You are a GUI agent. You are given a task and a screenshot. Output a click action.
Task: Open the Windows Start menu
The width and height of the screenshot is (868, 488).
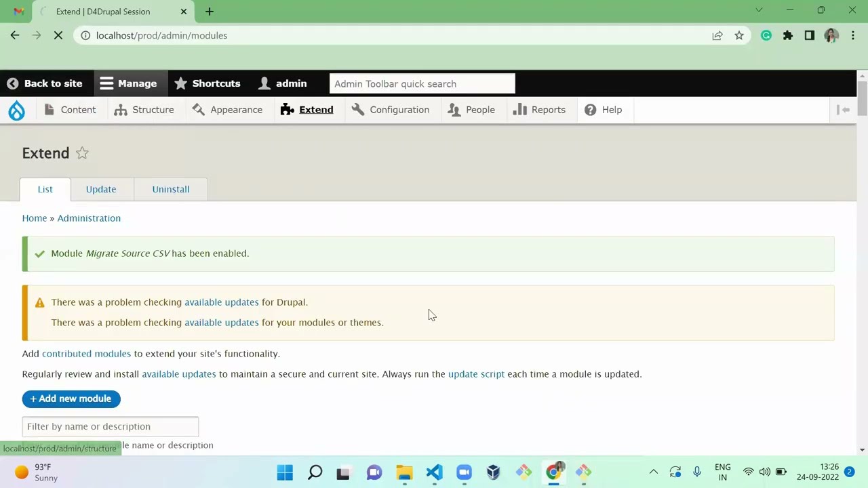(285, 472)
